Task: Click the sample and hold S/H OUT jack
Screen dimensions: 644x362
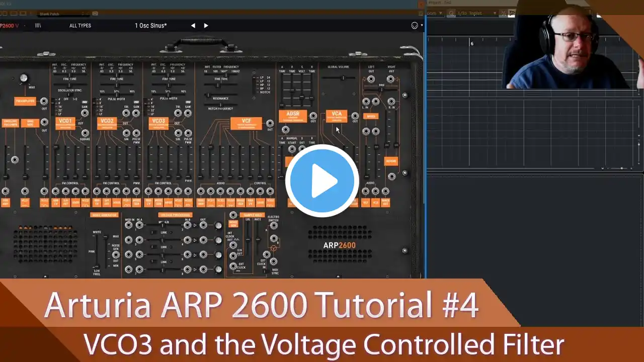Action: [233, 256]
